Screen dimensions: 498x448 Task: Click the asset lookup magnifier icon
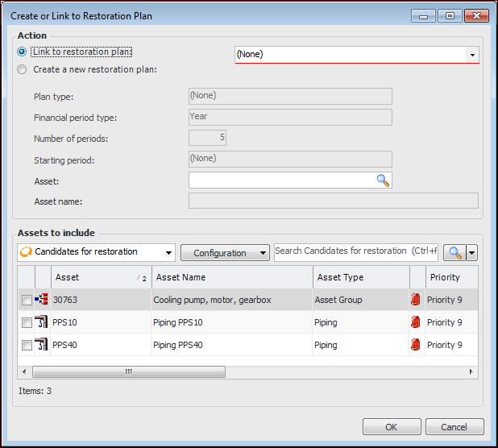[x=383, y=180]
